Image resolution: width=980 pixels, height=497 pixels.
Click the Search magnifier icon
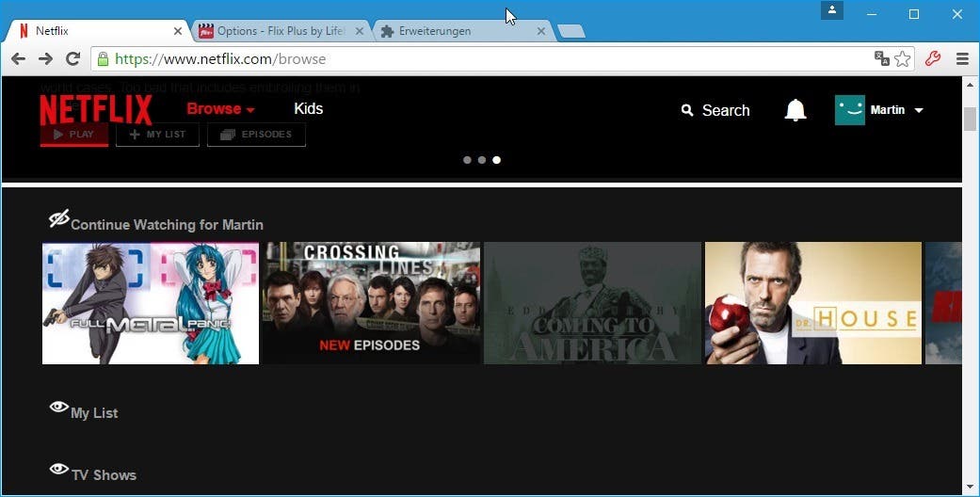(x=687, y=110)
